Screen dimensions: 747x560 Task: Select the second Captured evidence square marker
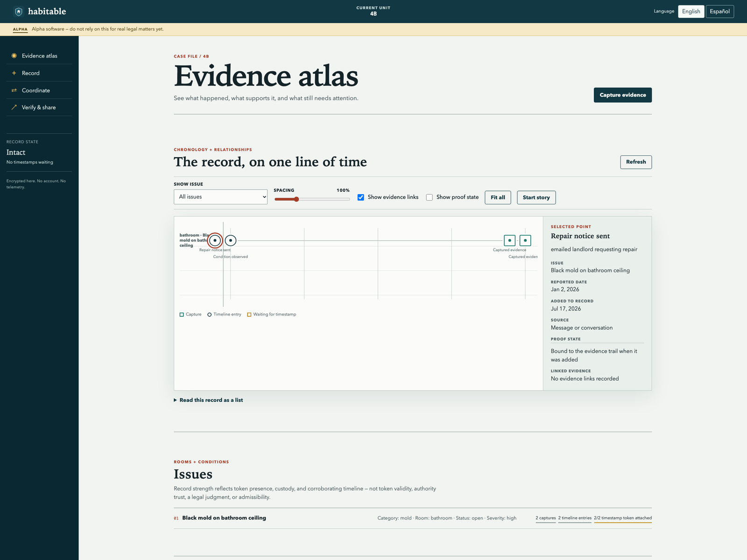coord(525,240)
